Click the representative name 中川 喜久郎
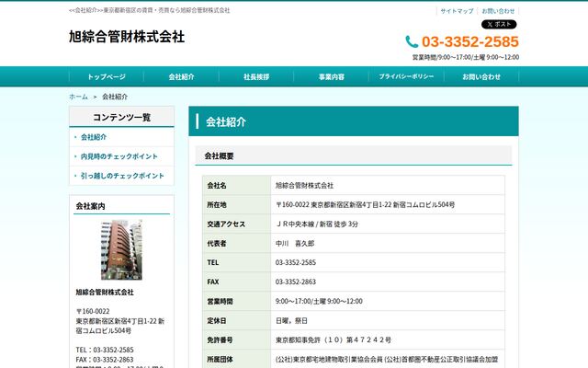 pos(295,243)
